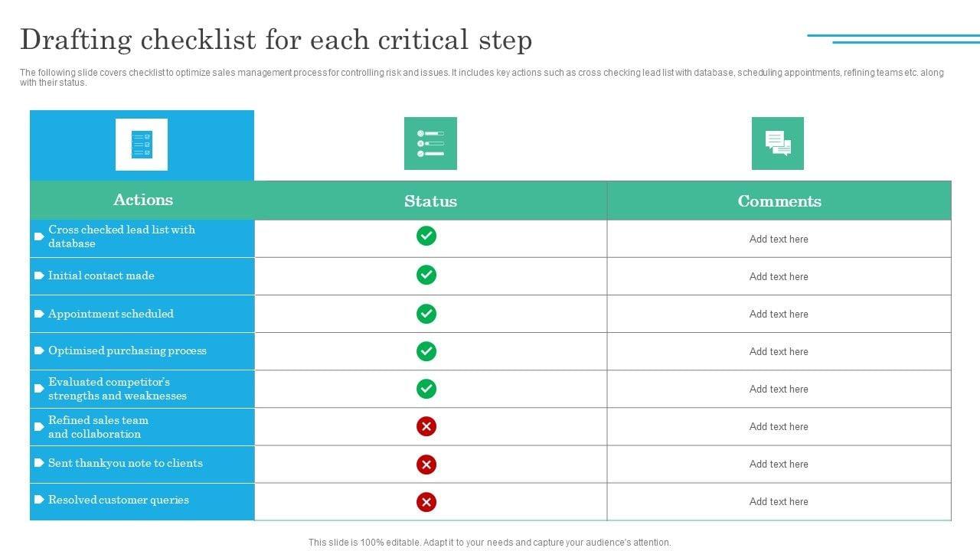Viewport: 980px width, 551px height.
Task: Select the Actions column header
Action: 143,201
